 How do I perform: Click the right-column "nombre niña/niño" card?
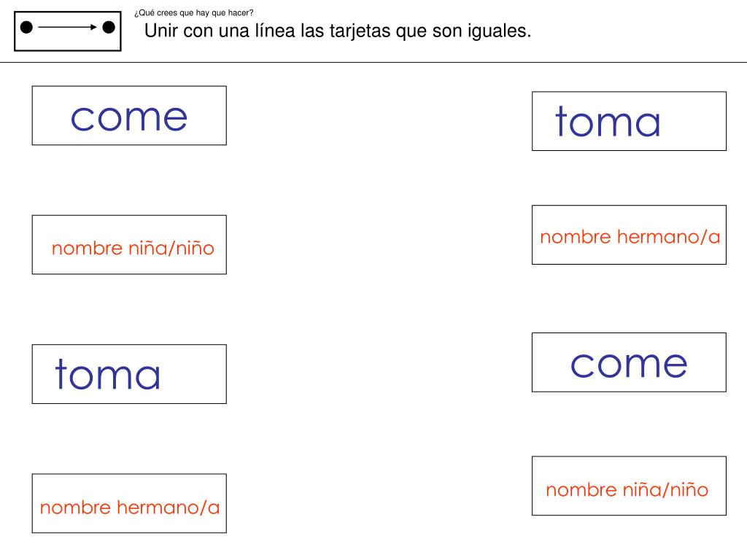click(629, 486)
